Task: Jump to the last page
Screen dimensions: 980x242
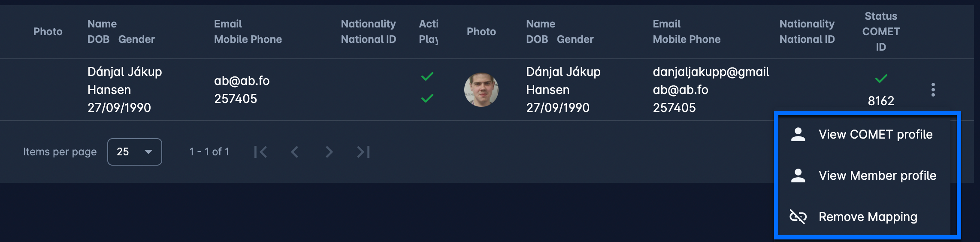Action: [363, 152]
